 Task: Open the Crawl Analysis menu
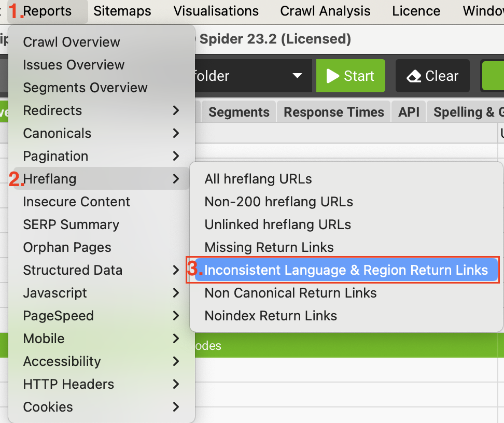325,11
